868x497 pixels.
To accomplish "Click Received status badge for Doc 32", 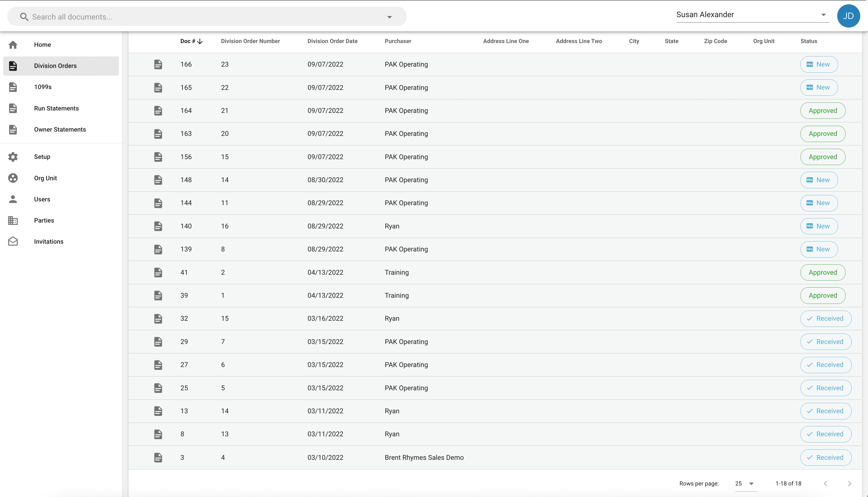I will pos(826,319).
